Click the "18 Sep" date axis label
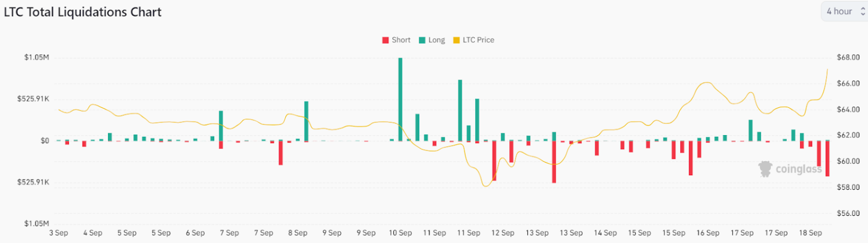This screenshot has height=243, width=868. click(x=810, y=233)
